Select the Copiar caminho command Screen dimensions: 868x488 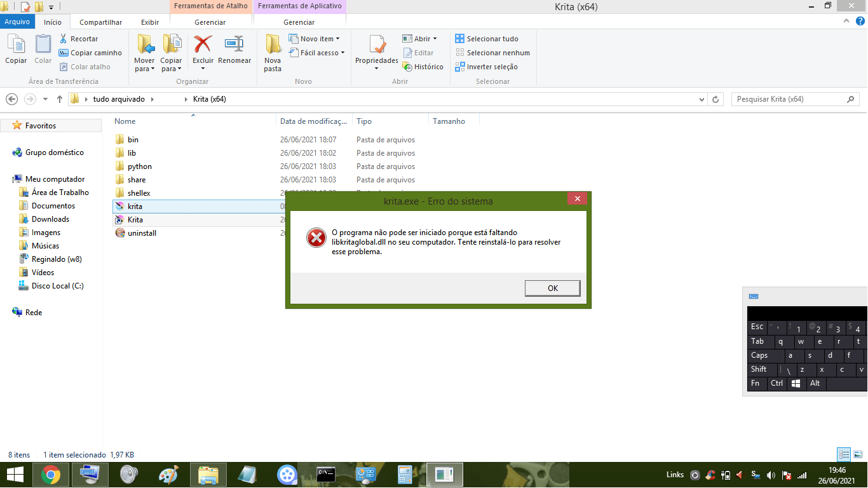[x=90, y=53]
